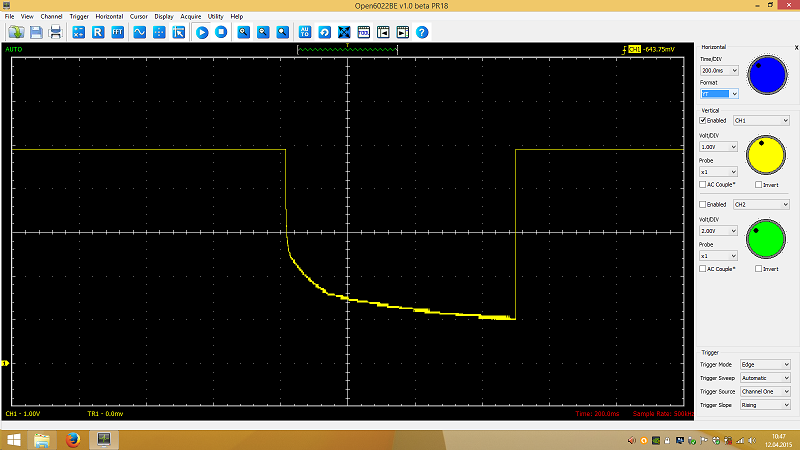The height and width of the screenshot is (450, 800).
Task: Open the Display menu
Action: pyautogui.click(x=164, y=16)
